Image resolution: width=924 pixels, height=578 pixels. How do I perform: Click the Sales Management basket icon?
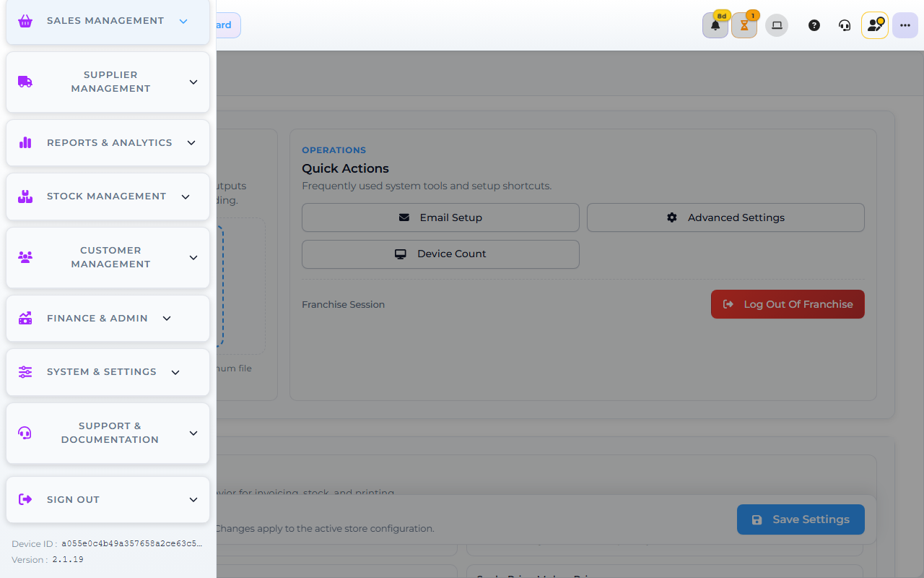[25, 21]
